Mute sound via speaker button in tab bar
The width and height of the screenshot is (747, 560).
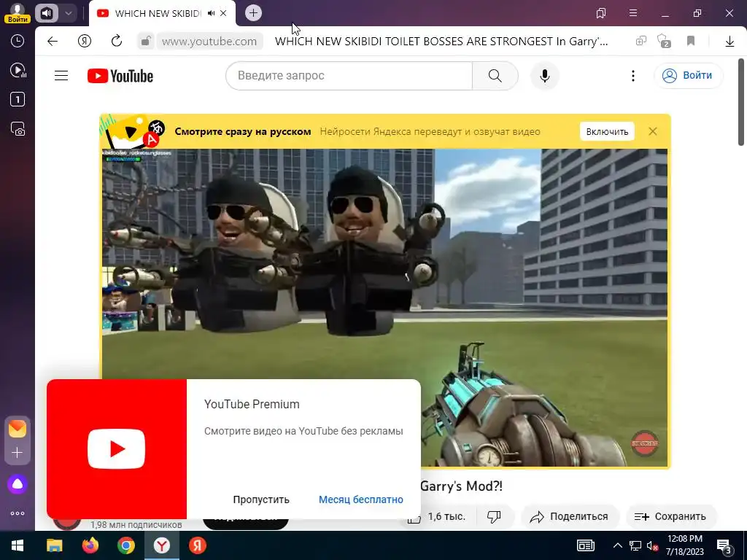coord(47,13)
